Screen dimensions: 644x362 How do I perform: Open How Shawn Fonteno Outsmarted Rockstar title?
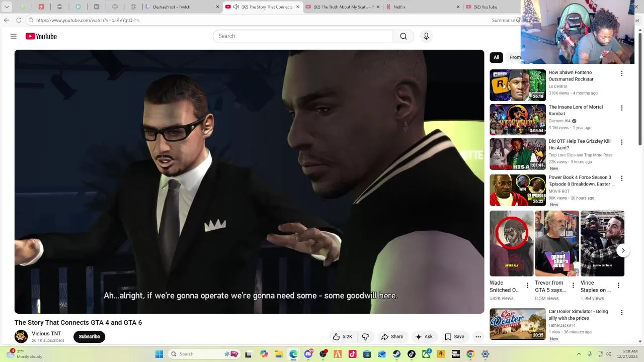[x=571, y=76]
